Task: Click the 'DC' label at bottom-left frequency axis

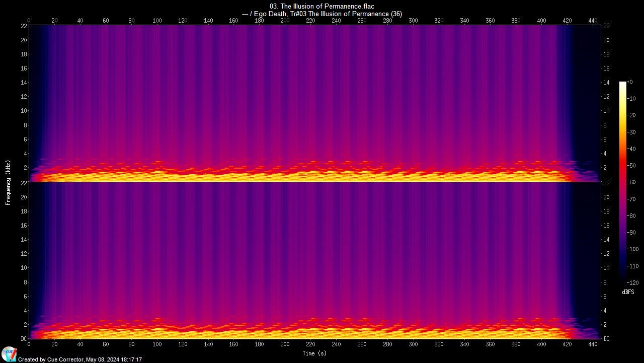Action: click(23, 339)
